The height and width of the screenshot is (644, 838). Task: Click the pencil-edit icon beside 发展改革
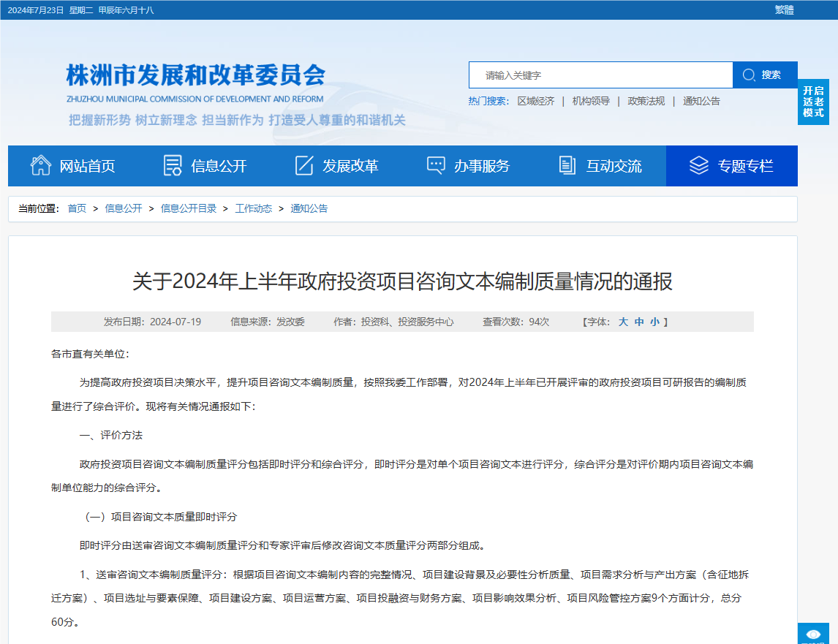(304, 165)
